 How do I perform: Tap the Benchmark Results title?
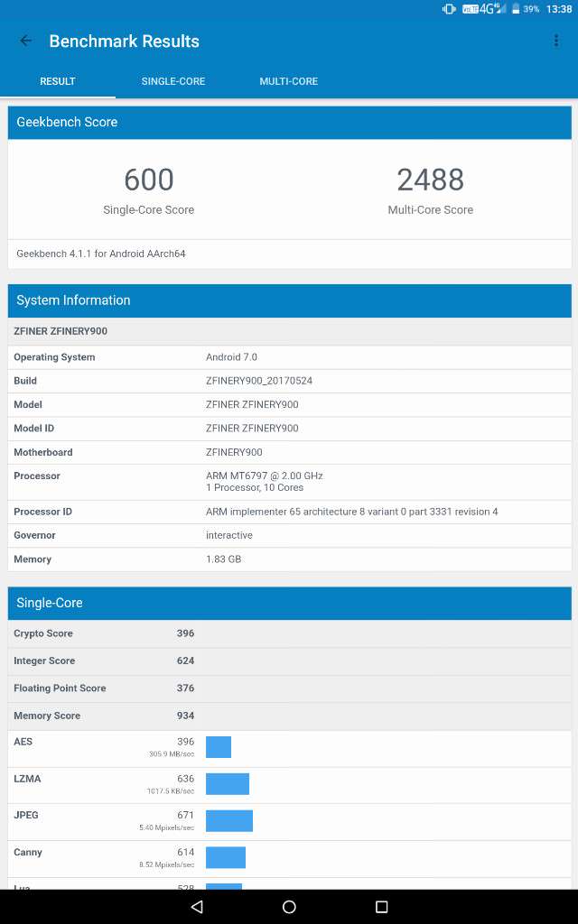pyautogui.click(x=125, y=42)
